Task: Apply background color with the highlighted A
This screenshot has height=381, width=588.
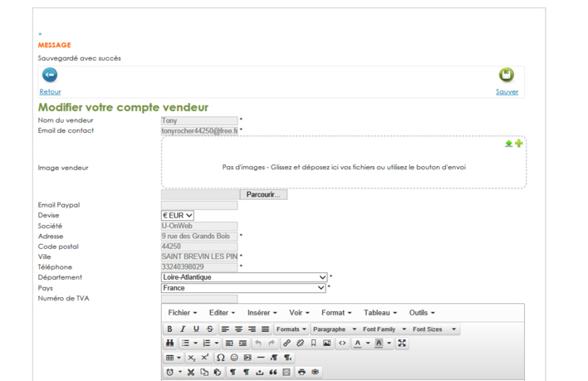Action: pyautogui.click(x=379, y=343)
